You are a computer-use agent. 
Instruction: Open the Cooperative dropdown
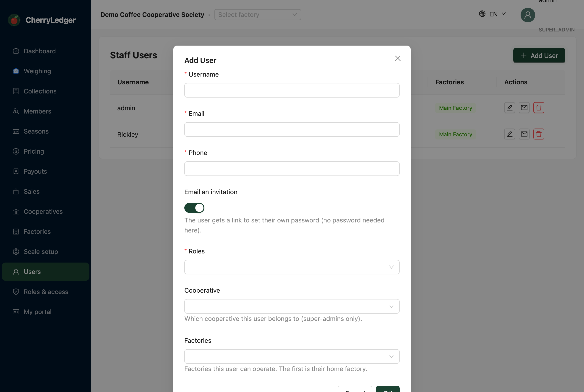click(x=292, y=306)
